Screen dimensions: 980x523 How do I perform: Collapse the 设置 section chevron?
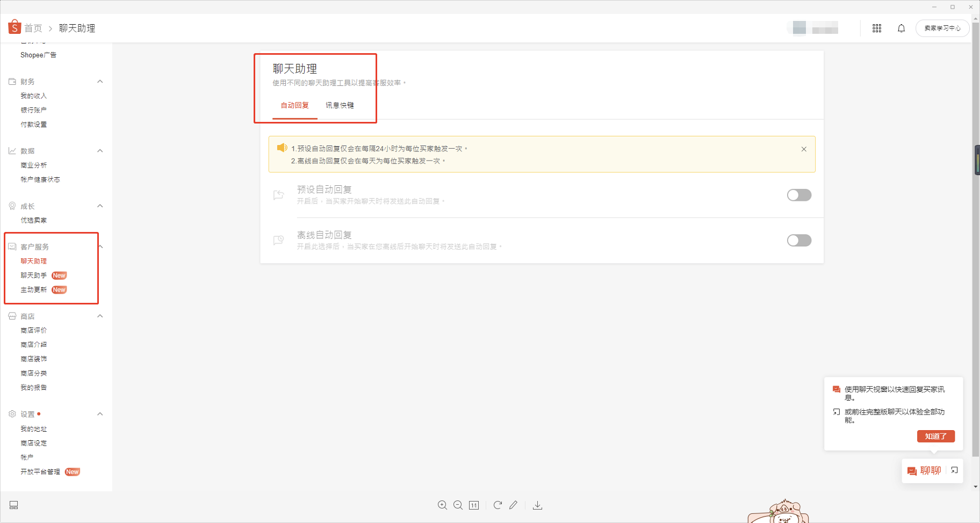[100, 414]
